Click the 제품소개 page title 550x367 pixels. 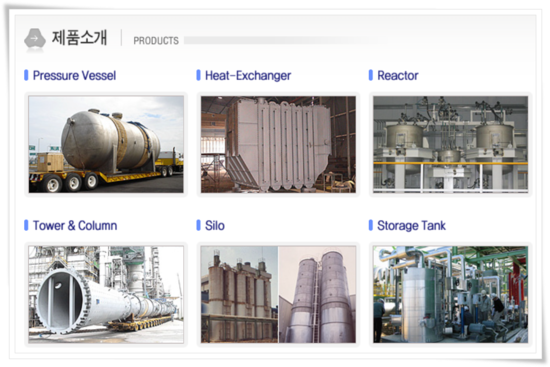coord(79,38)
